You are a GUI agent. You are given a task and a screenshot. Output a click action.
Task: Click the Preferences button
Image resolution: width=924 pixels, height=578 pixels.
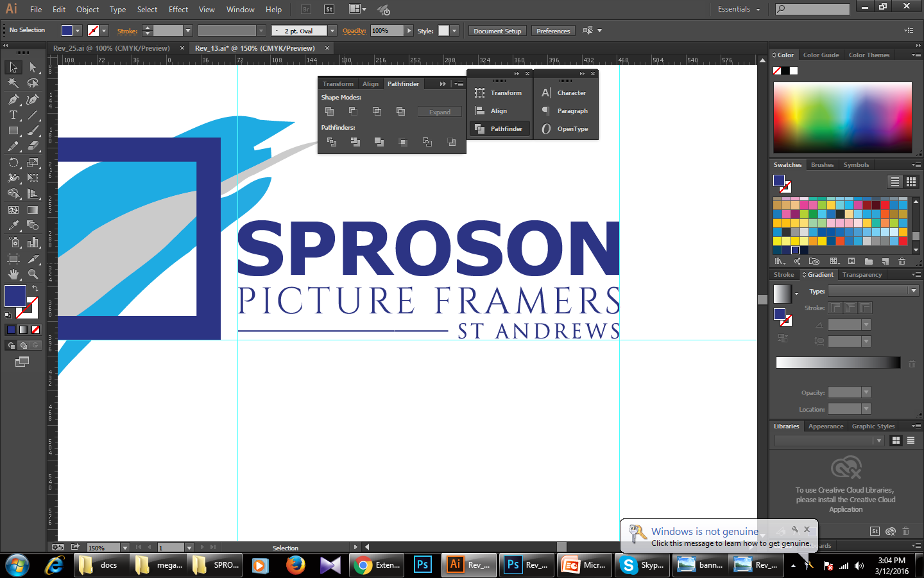(x=552, y=31)
